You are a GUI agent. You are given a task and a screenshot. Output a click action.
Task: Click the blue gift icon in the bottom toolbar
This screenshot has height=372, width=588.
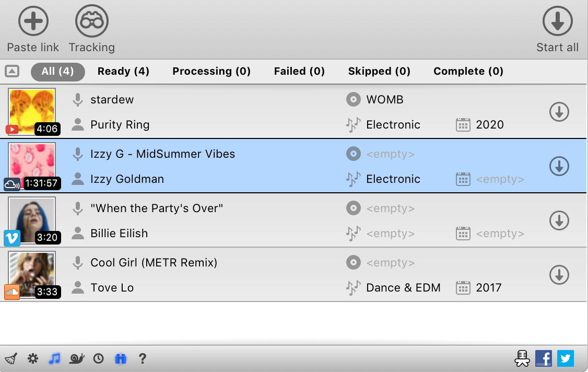pyautogui.click(x=121, y=358)
